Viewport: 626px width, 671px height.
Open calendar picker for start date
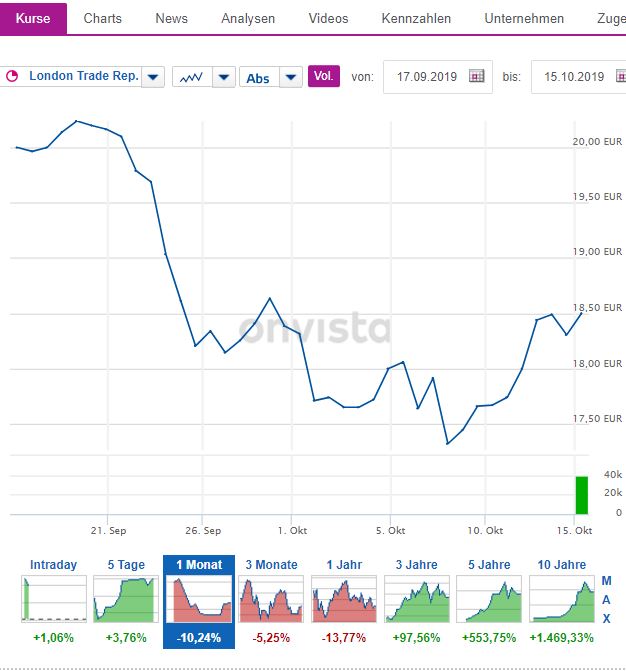(476, 77)
